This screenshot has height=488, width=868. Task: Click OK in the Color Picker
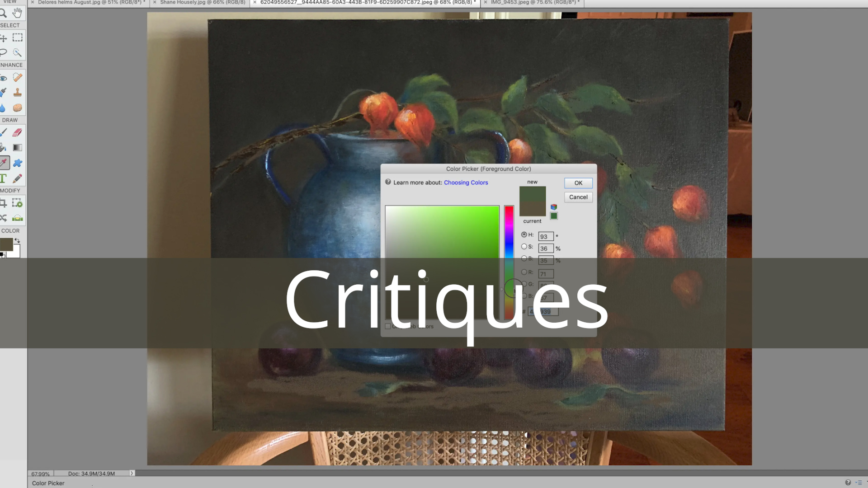pos(578,183)
